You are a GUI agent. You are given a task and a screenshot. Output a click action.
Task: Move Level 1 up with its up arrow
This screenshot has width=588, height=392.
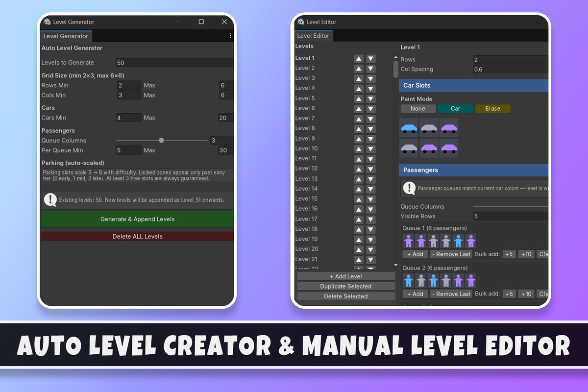click(x=359, y=58)
